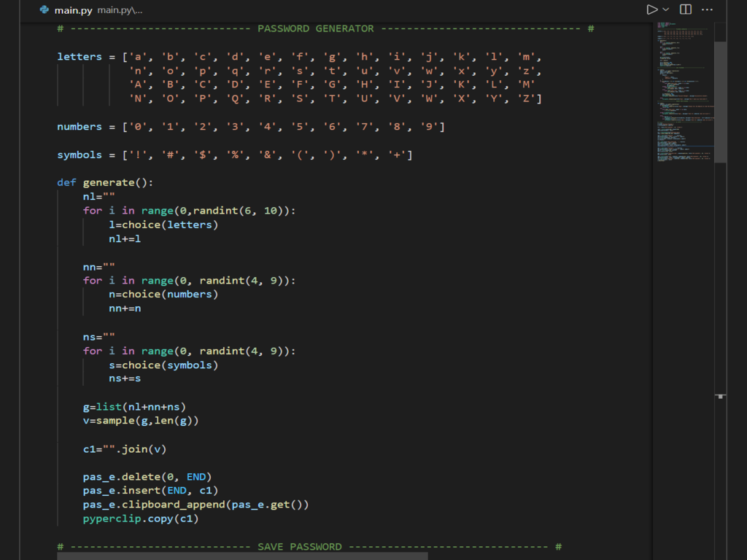Click the SAVE PASSWORD comment line
Screen dimensions: 747x560
tap(309, 546)
